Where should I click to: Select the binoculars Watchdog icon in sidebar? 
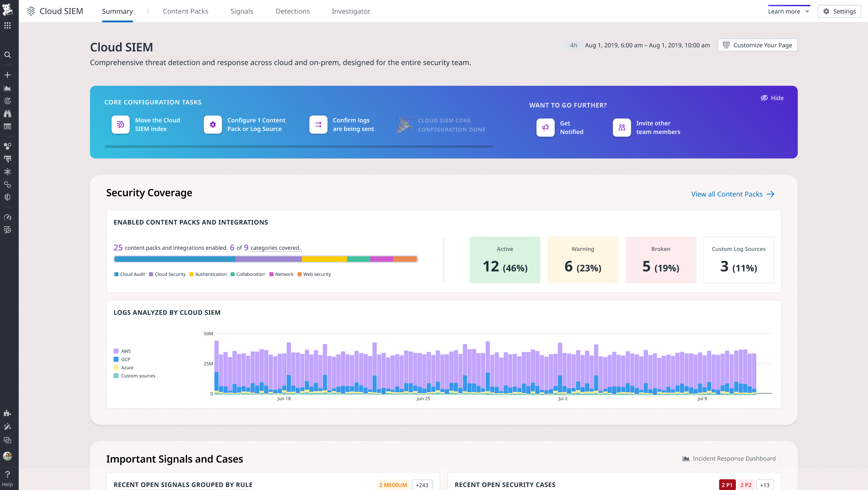(x=7, y=113)
